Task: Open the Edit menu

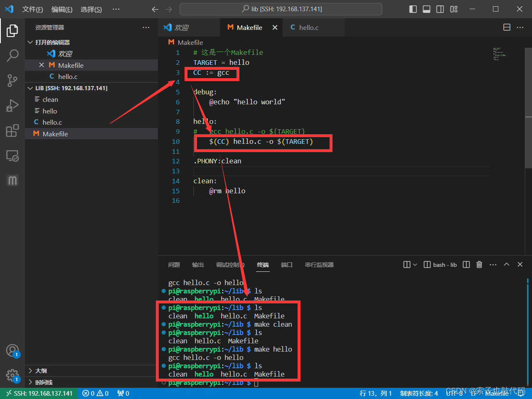Action: [62, 9]
